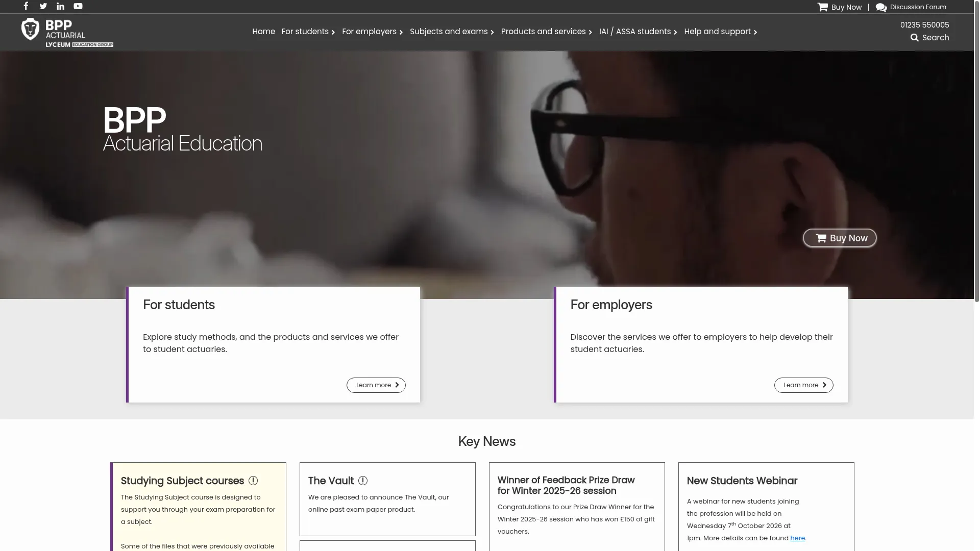Click the page vertical scrollbar thumb
The width and height of the screenshot is (980, 551).
[x=977, y=151]
